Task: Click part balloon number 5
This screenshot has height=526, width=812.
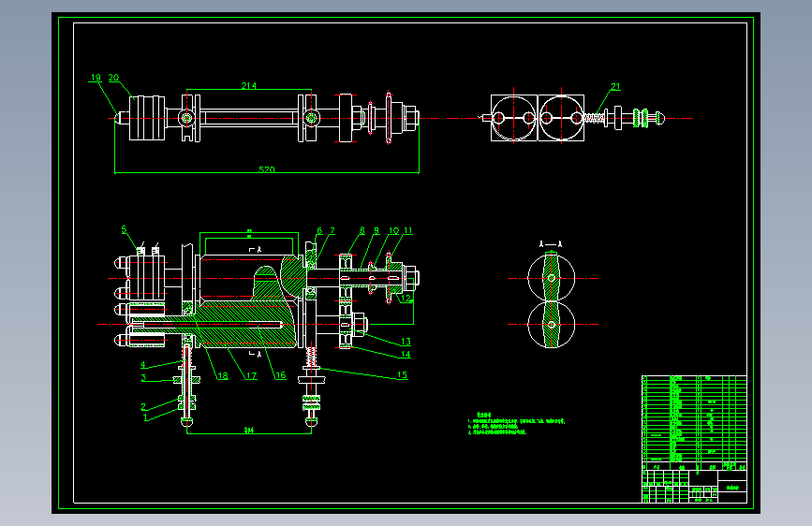Action: [124, 228]
